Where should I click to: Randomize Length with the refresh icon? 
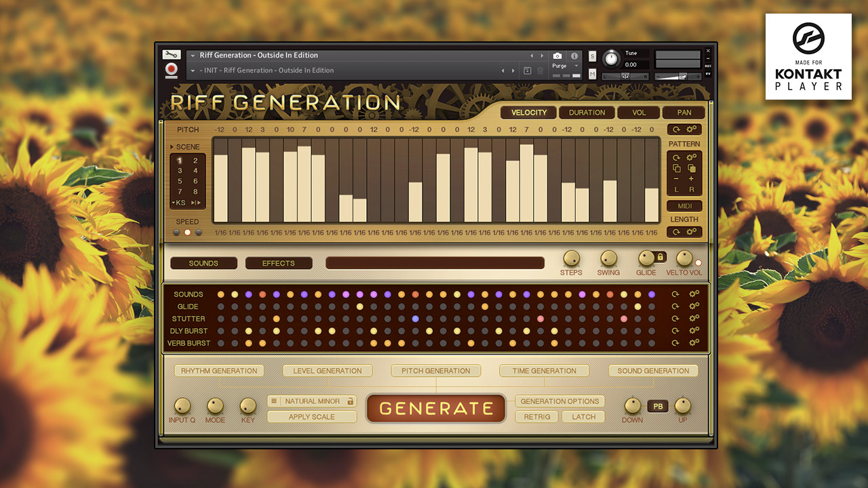pos(677,232)
